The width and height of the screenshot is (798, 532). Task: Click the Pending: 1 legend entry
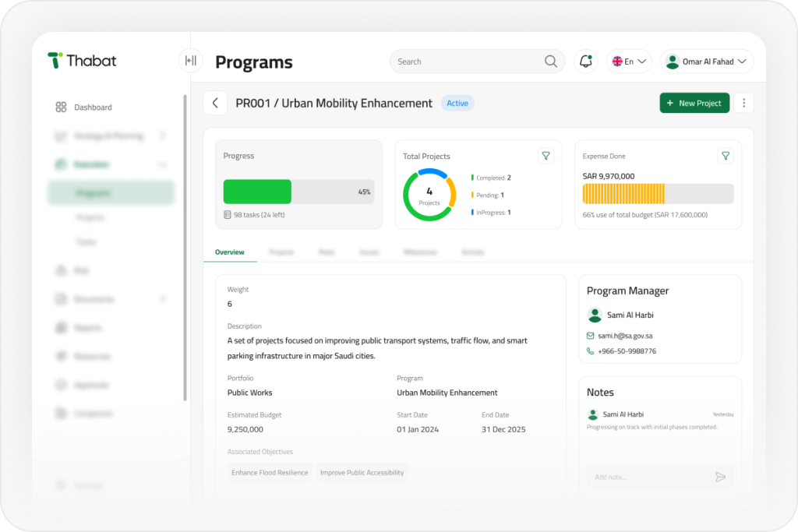click(x=488, y=196)
